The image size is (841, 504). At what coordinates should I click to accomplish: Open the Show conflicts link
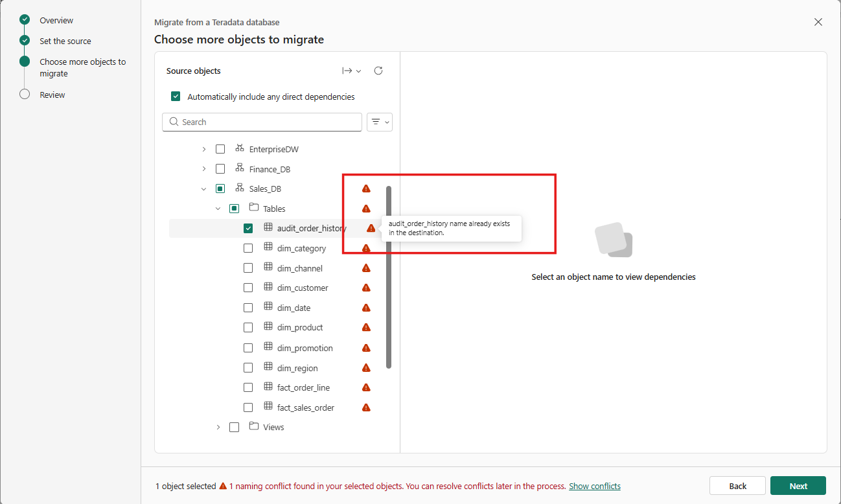coord(595,486)
